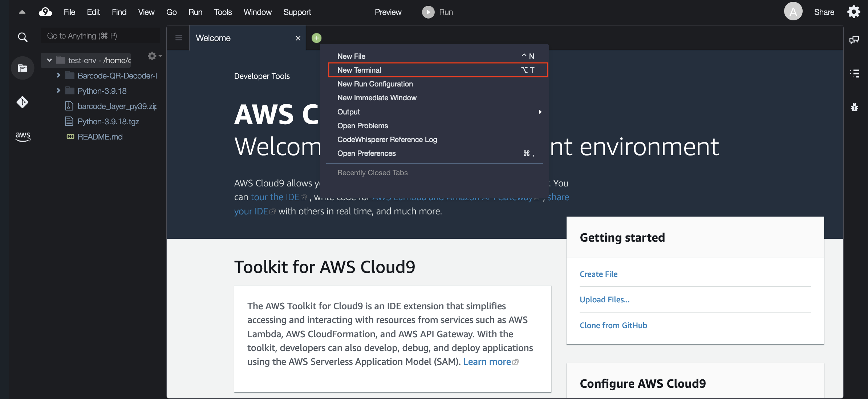The image size is (868, 399).
Task: Open the Environment file tree panel icon
Action: (23, 68)
